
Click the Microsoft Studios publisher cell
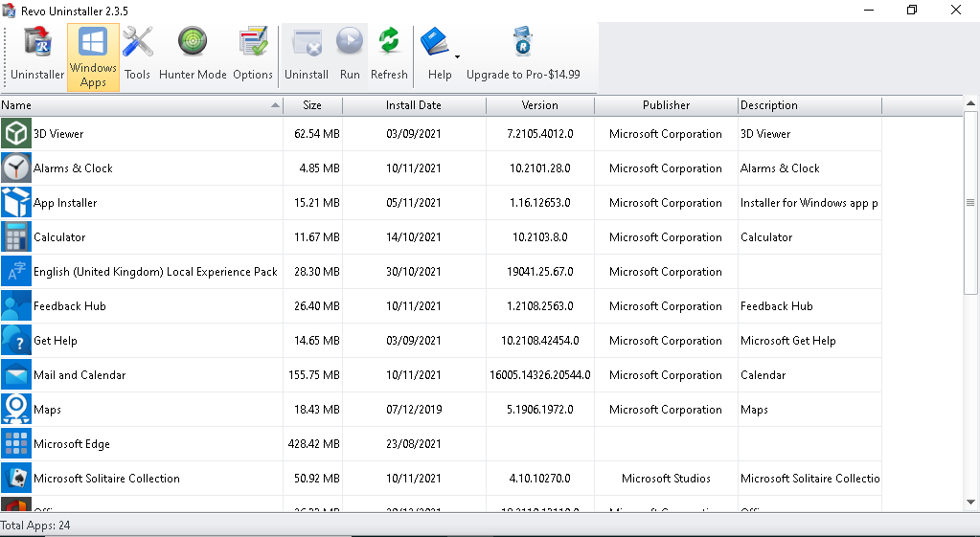click(666, 479)
